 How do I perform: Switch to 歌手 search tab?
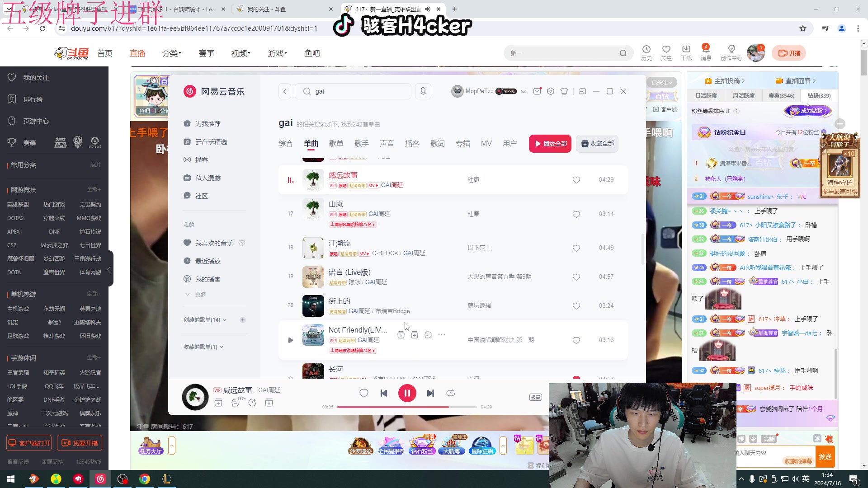tap(362, 144)
